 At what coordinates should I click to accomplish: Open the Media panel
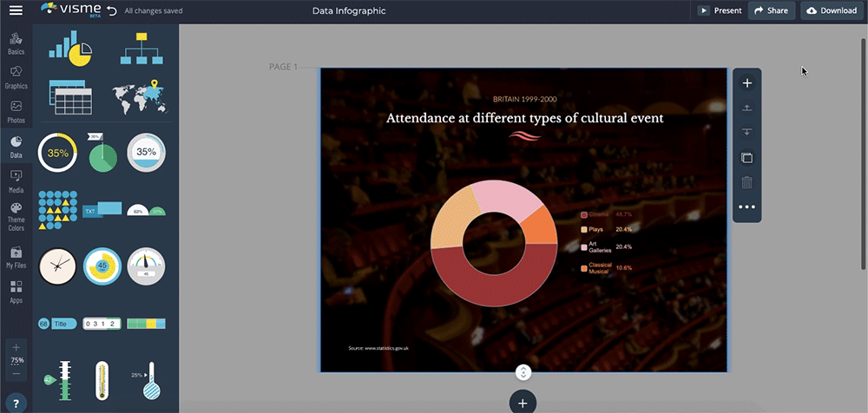coord(16,180)
